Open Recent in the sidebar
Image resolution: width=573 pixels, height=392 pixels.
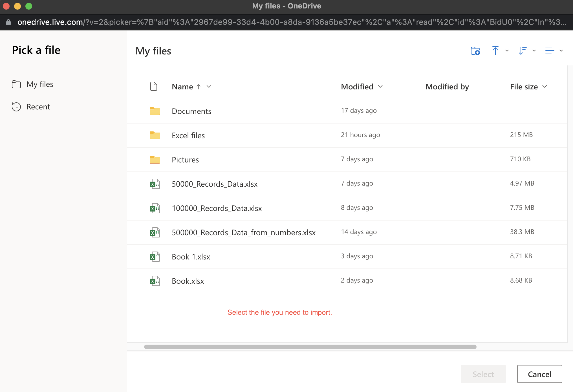point(38,107)
